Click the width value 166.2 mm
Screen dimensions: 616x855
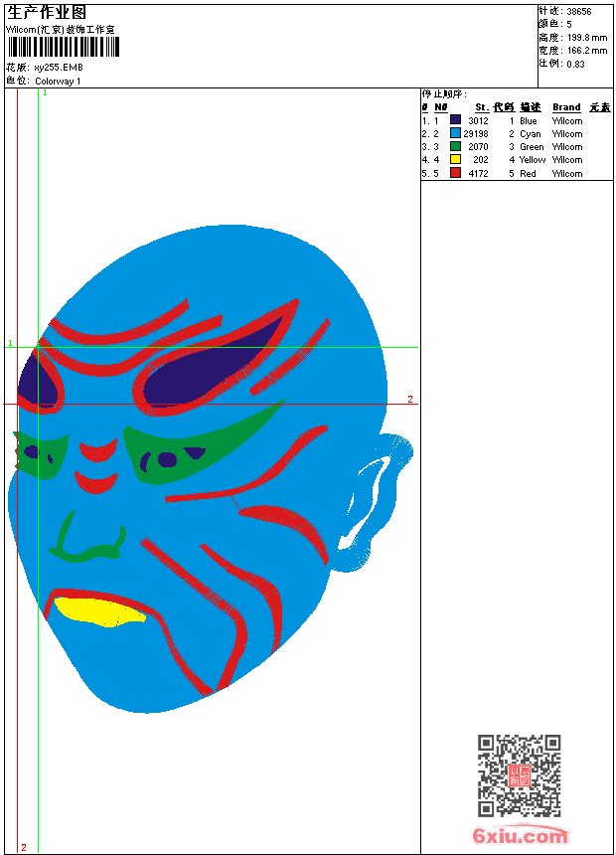click(587, 51)
